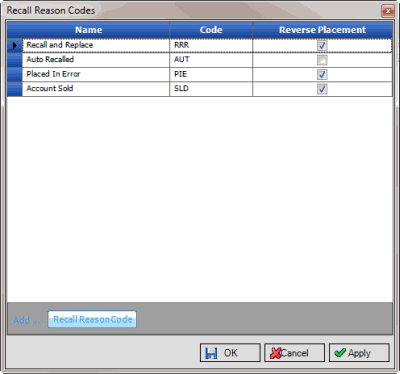Image resolution: width=400 pixels, height=374 pixels.
Task: Click the AUT code cell
Action: (x=211, y=60)
